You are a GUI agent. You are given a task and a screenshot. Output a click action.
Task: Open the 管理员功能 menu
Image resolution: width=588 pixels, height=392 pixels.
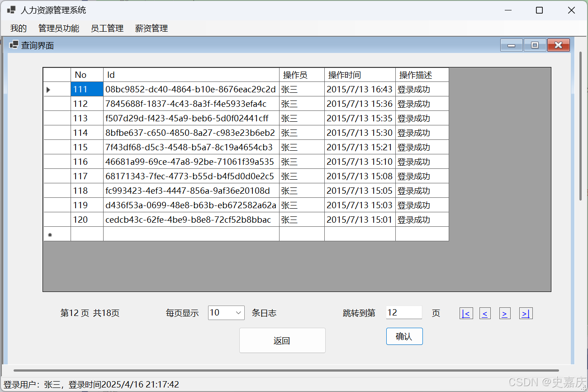tap(59, 29)
